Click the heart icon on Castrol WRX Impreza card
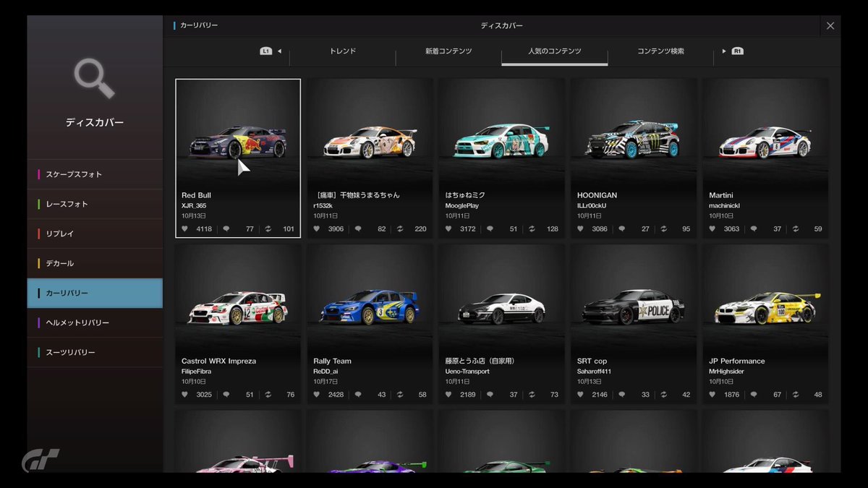 click(184, 395)
